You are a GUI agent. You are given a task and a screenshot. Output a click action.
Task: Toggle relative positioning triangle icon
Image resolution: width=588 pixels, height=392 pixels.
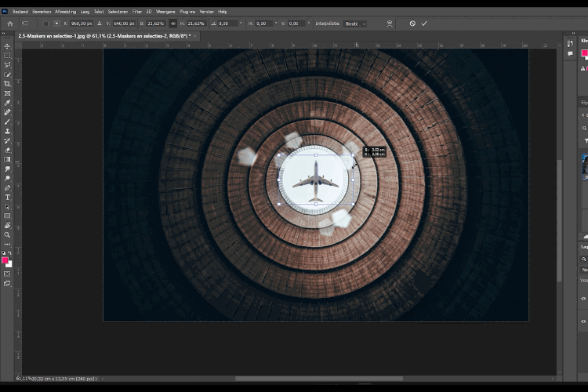pyautogui.click(x=100, y=24)
